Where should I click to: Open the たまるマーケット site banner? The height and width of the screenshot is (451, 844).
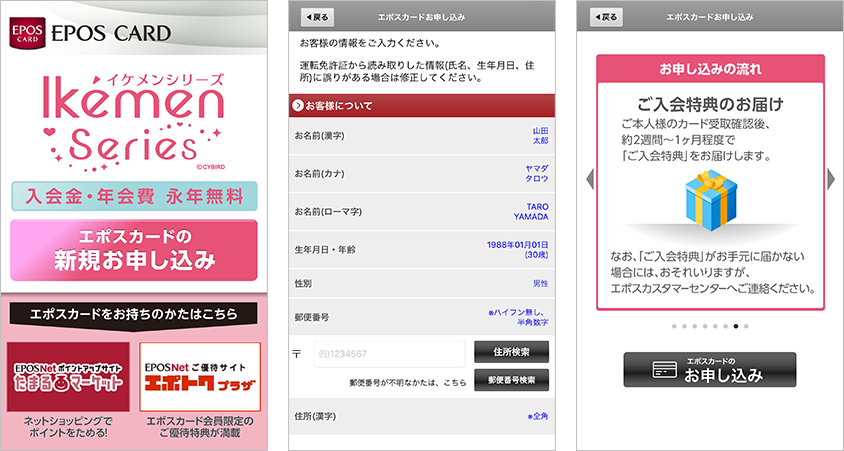pyautogui.click(x=68, y=377)
